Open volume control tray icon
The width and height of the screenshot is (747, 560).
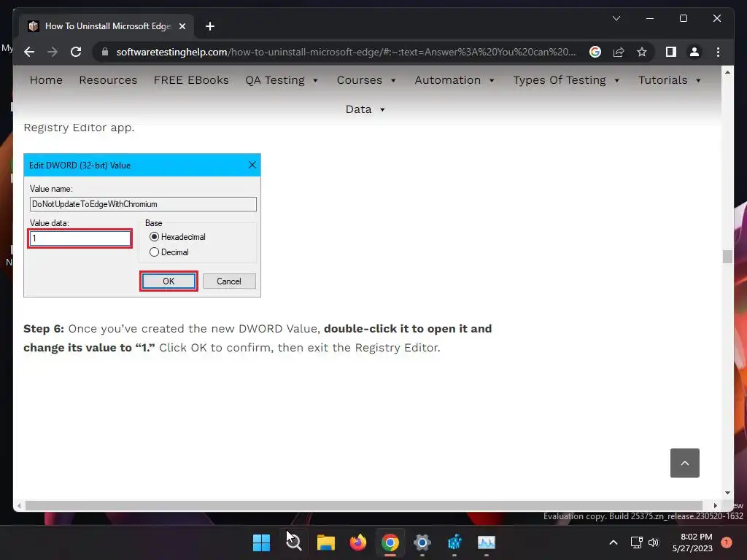654,542
